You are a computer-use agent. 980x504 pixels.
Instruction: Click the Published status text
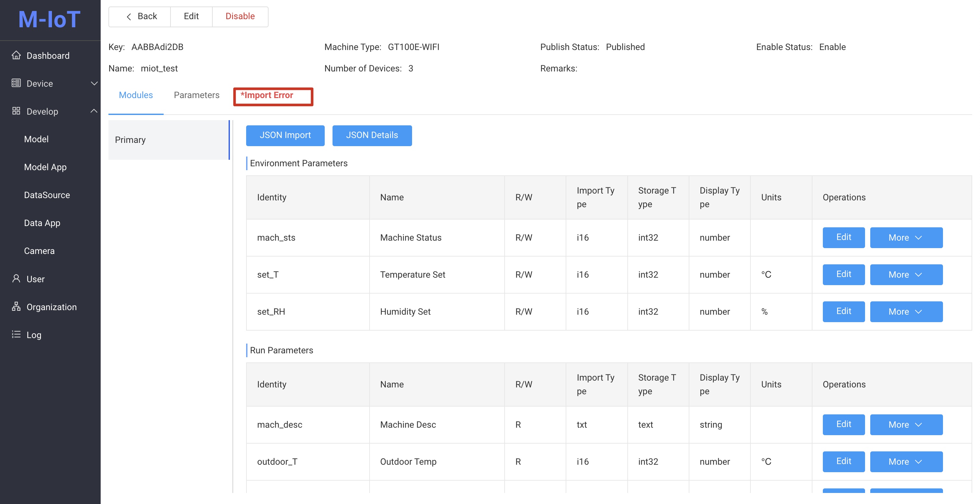coord(625,47)
